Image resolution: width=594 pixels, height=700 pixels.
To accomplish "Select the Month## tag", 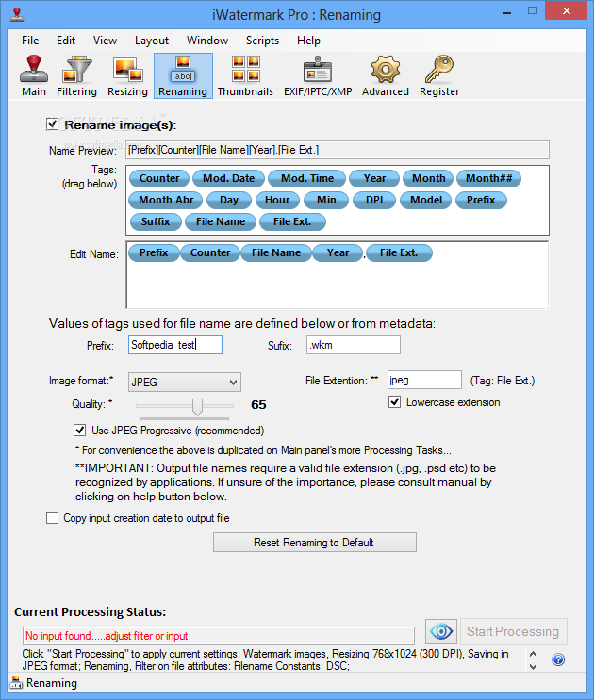I will (489, 179).
